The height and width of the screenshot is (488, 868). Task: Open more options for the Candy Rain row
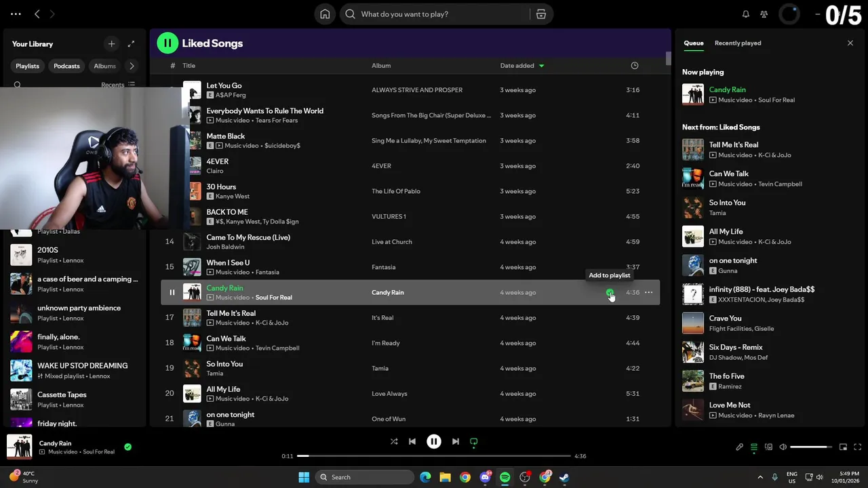648,292
